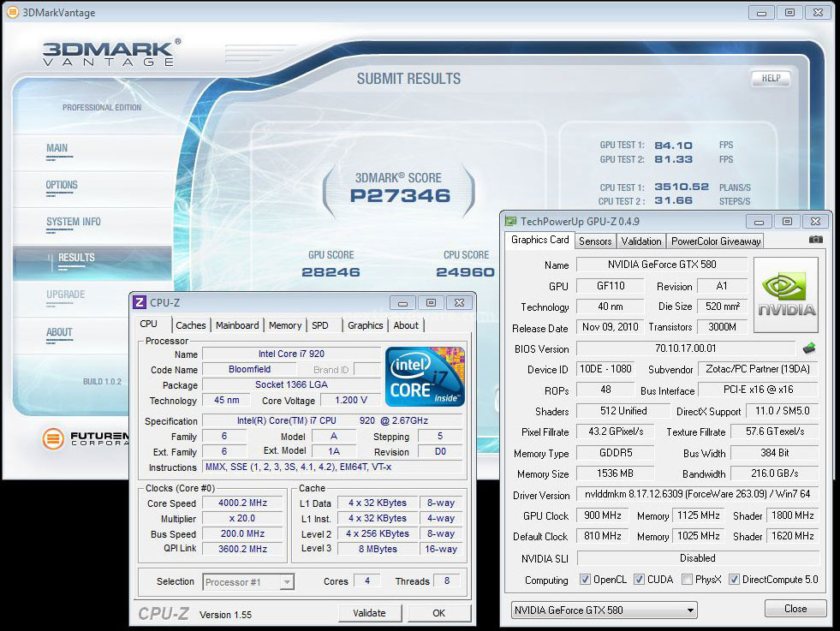Switch to the Graphics tab in CPU-Z
840x631 pixels.
point(366,325)
